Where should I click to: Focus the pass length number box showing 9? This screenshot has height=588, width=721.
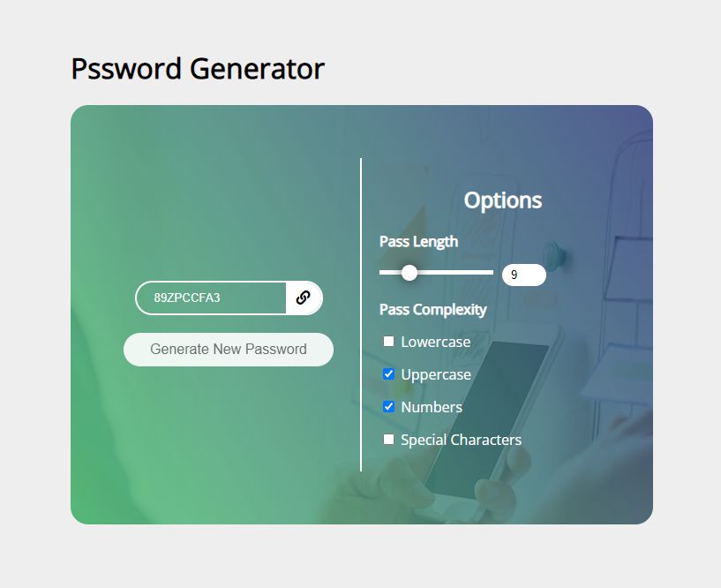click(523, 275)
